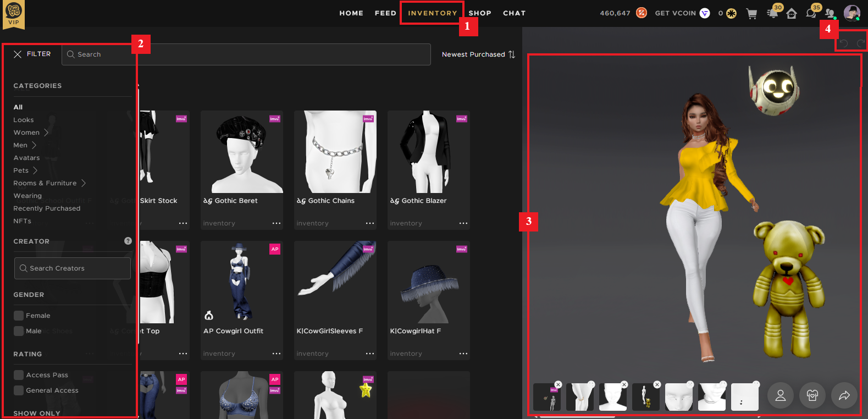This screenshot has height=419, width=868.
Task: Click the inventory search field
Action: 246,54
